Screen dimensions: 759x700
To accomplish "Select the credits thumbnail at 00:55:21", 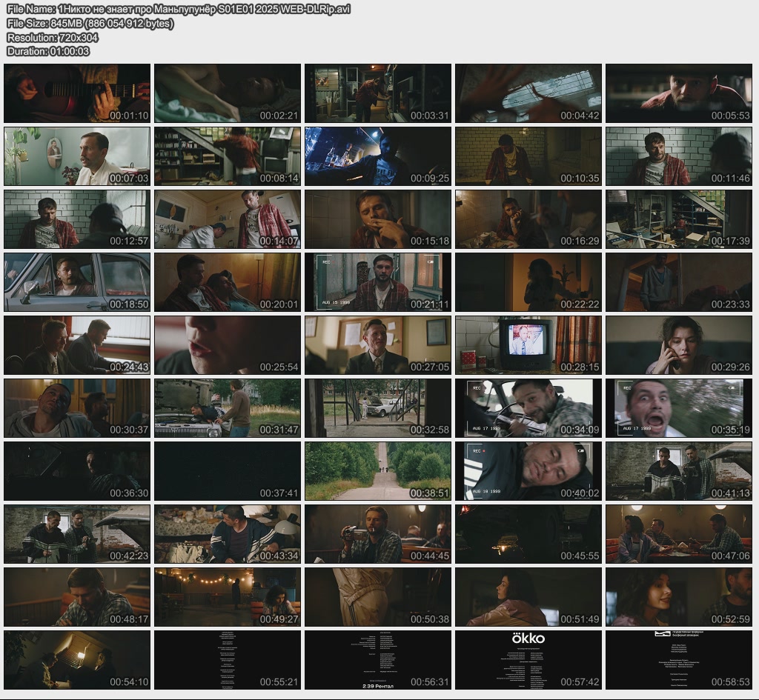I will pyautogui.click(x=228, y=660).
